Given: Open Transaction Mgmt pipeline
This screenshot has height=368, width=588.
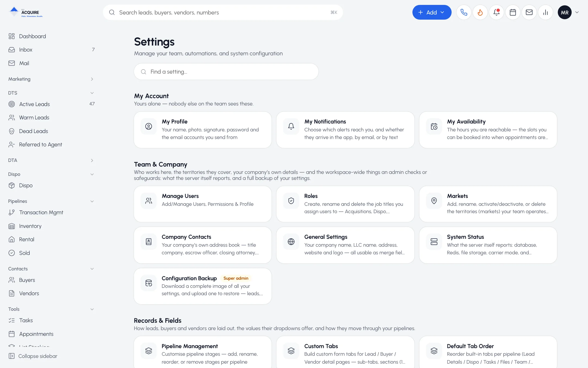Looking at the screenshot, I should click(x=51, y=212).
